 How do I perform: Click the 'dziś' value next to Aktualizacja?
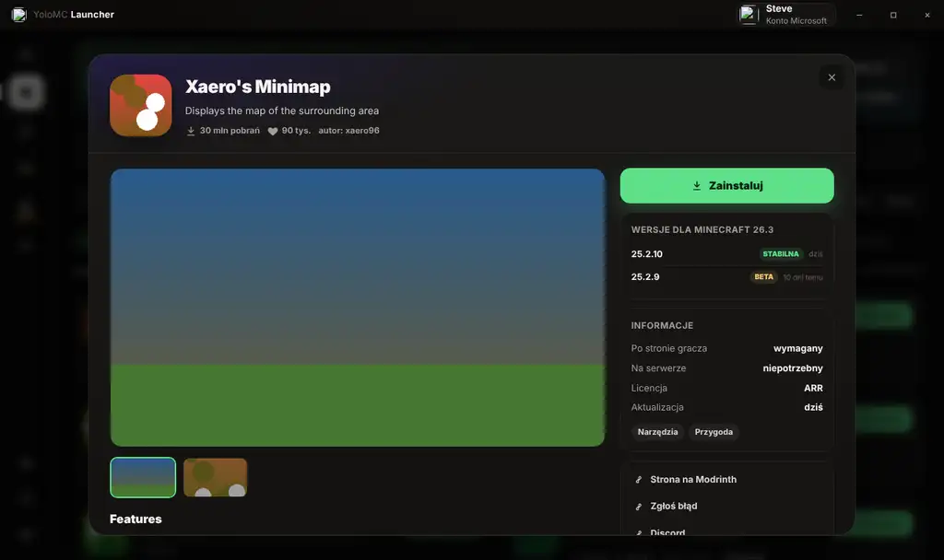[813, 407]
